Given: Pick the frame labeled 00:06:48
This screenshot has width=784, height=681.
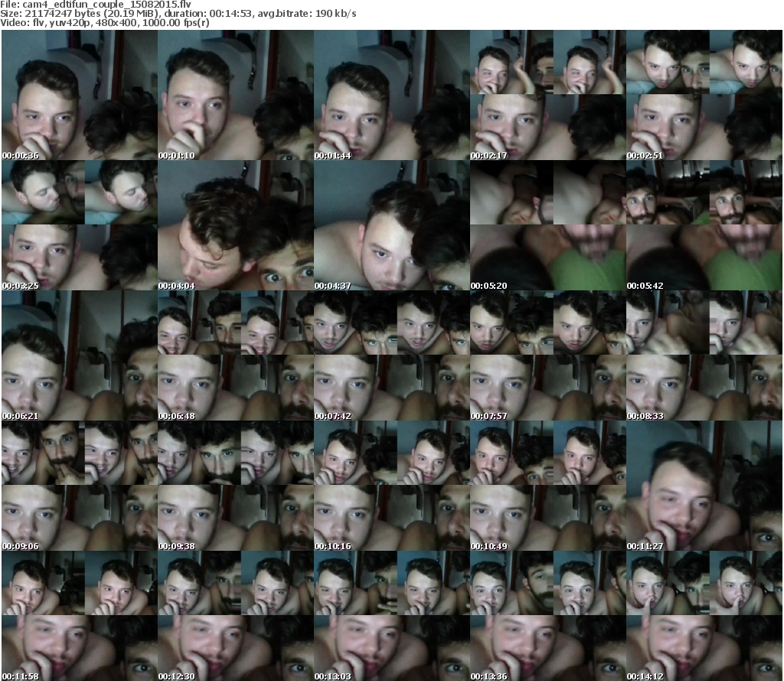Looking at the screenshot, I should point(236,355).
